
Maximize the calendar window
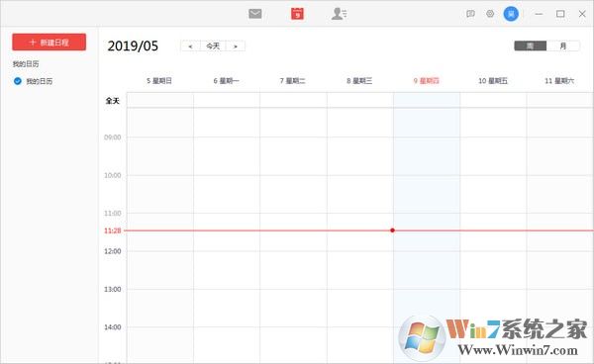[x=560, y=14]
